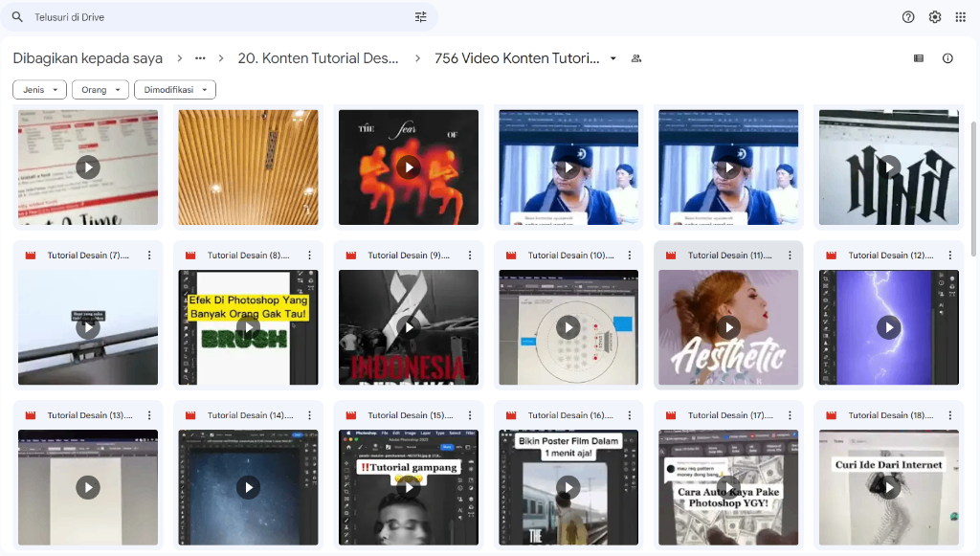This screenshot has height=556, width=980.
Task: Open more options for Tutorial Desain (14)
Action: 309,415
